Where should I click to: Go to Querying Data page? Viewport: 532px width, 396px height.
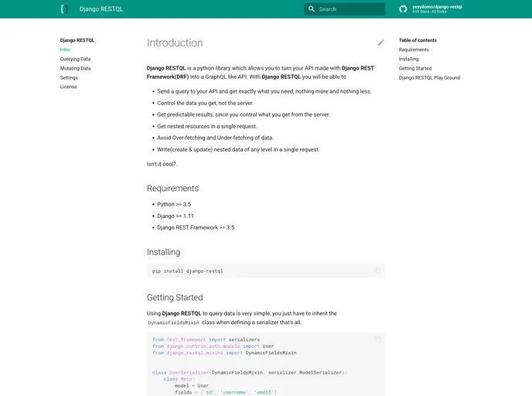(75, 59)
